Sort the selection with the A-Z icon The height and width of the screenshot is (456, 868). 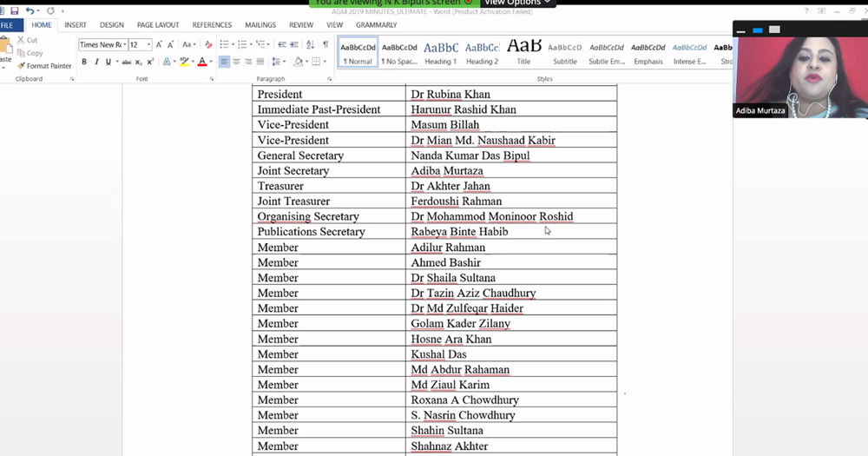pos(310,44)
